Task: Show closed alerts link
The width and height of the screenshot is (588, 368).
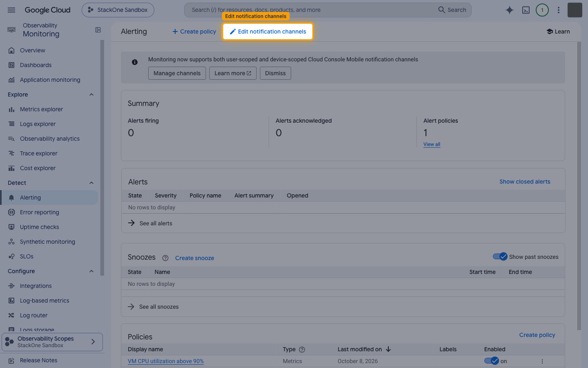Action: (x=525, y=182)
